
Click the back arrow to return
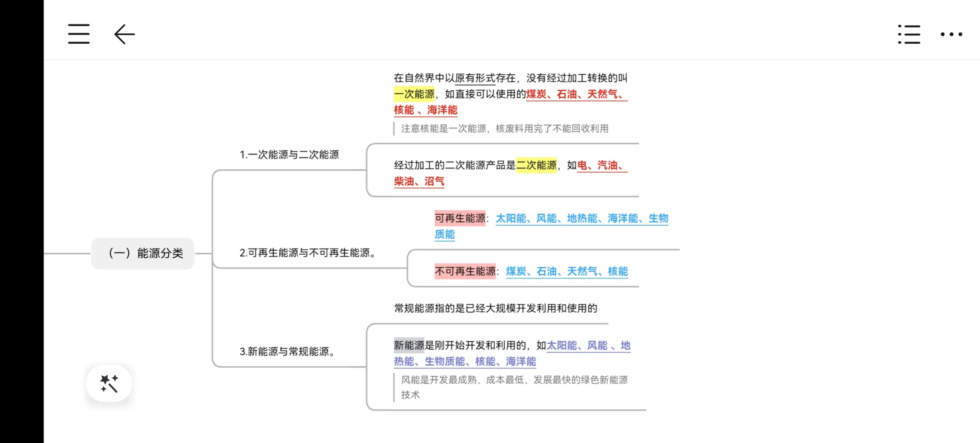[x=124, y=34]
